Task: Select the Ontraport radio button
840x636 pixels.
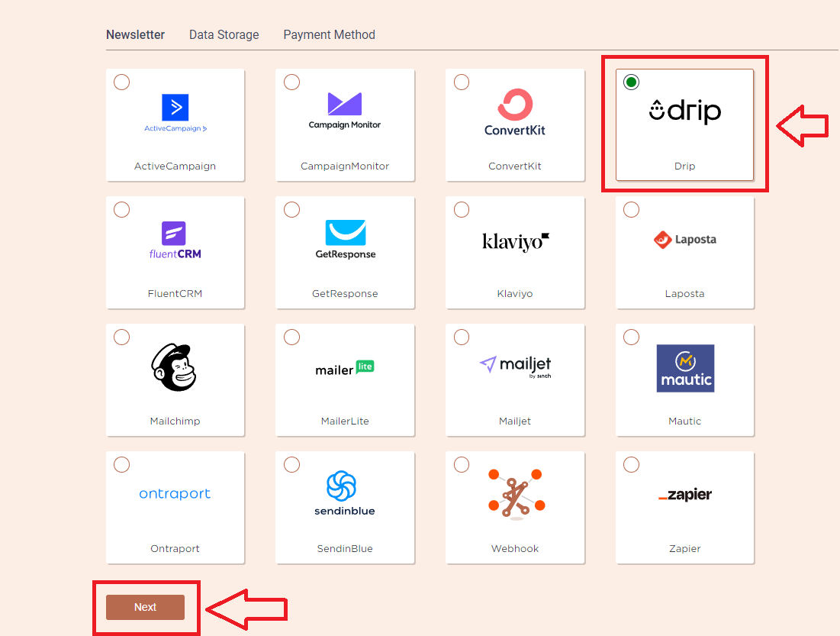Action: point(121,464)
